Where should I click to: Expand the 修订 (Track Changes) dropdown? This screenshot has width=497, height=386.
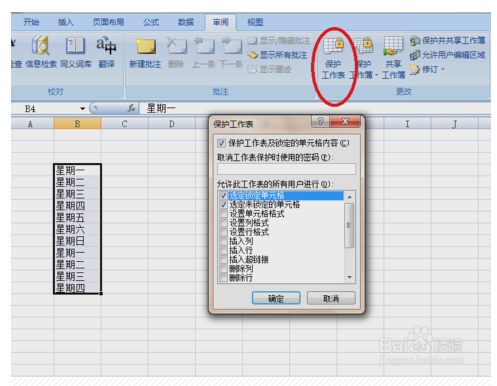(x=443, y=69)
